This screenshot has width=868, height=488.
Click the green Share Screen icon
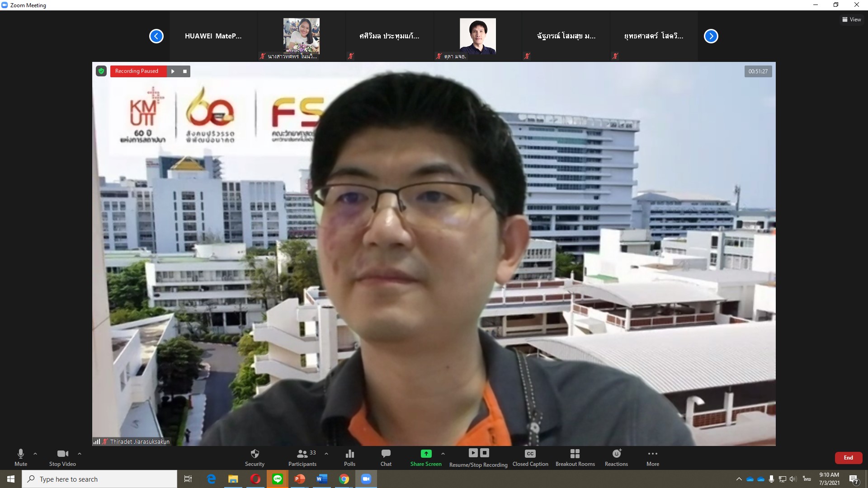point(426,454)
